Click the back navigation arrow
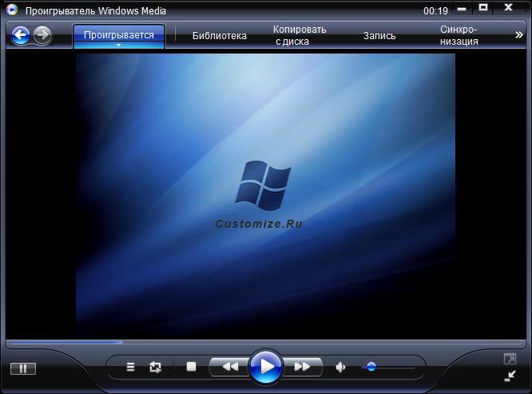 tap(20, 35)
